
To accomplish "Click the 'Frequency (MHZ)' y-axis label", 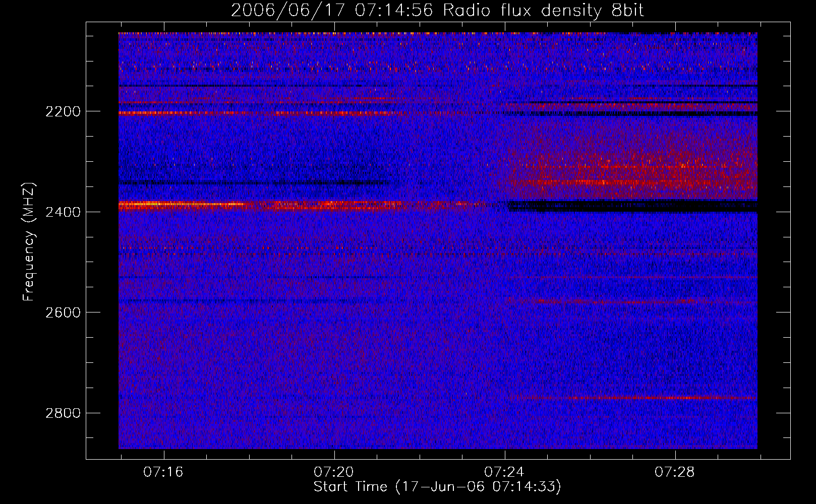I will point(29,242).
